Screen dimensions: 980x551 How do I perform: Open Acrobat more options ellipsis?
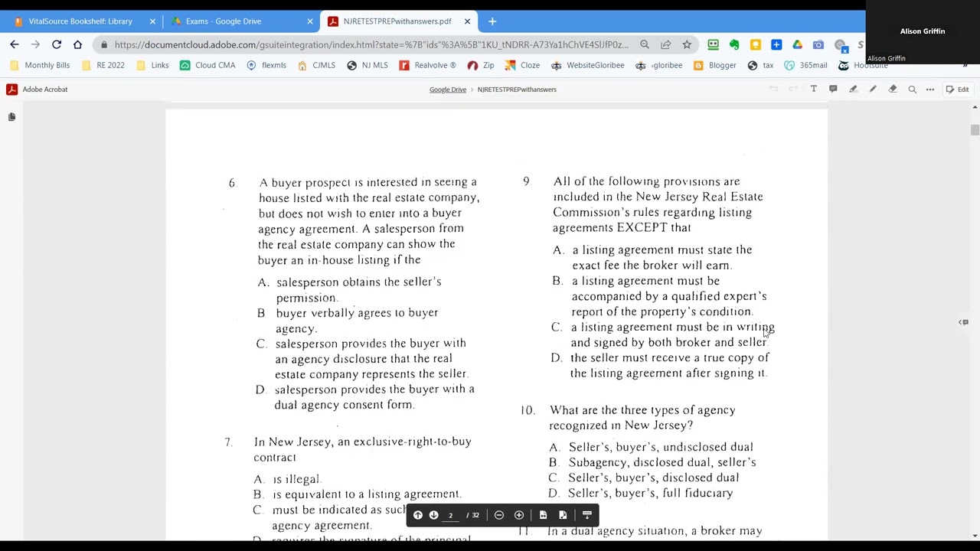tap(930, 90)
